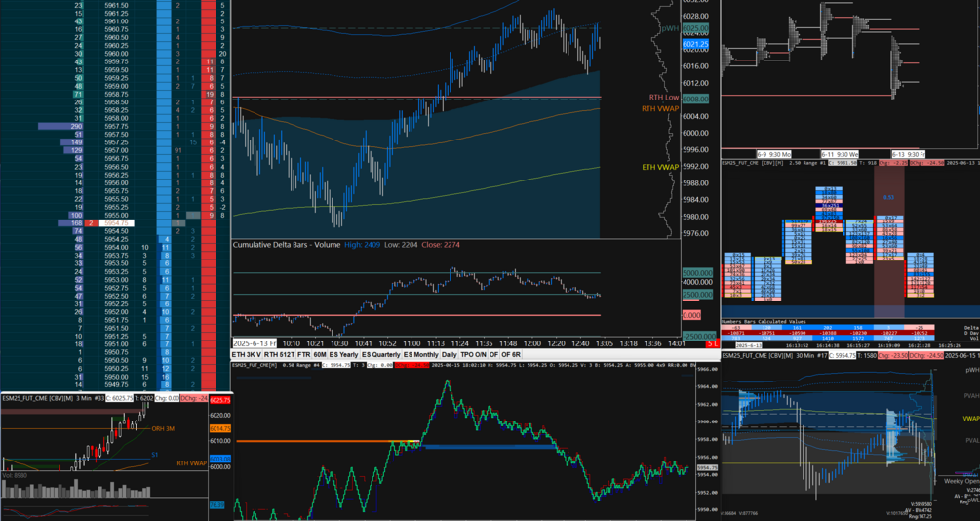Open the OF 6R tab

[x=511, y=354]
